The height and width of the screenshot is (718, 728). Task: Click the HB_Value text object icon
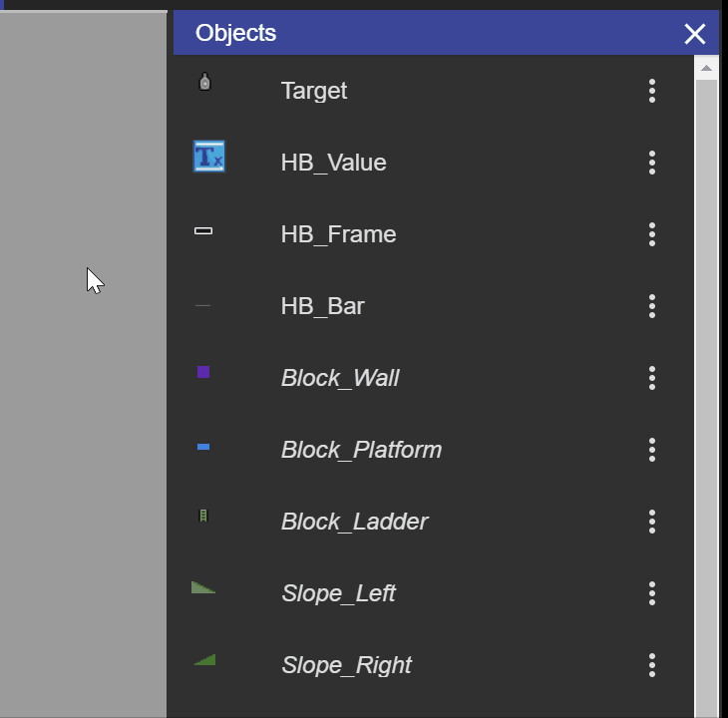click(209, 157)
